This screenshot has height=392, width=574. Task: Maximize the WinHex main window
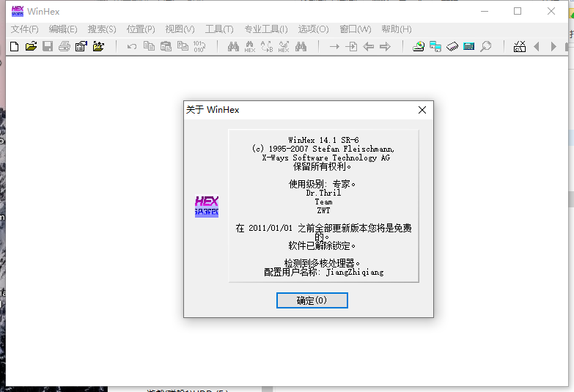[518, 11]
